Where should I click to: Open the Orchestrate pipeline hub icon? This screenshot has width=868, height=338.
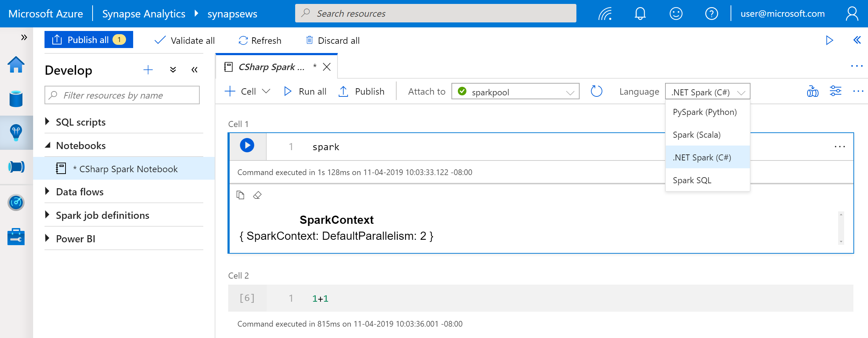click(16, 167)
